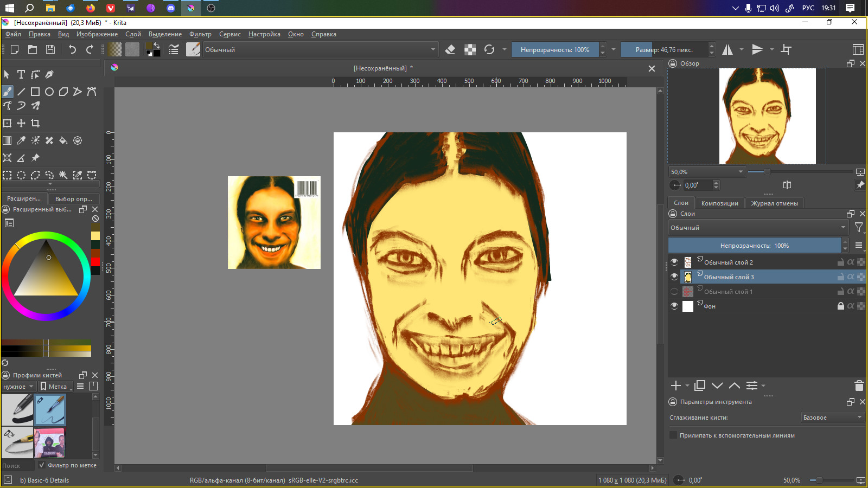This screenshot has height=488, width=868.
Task: Select the Crop tool
Action: 35,123
